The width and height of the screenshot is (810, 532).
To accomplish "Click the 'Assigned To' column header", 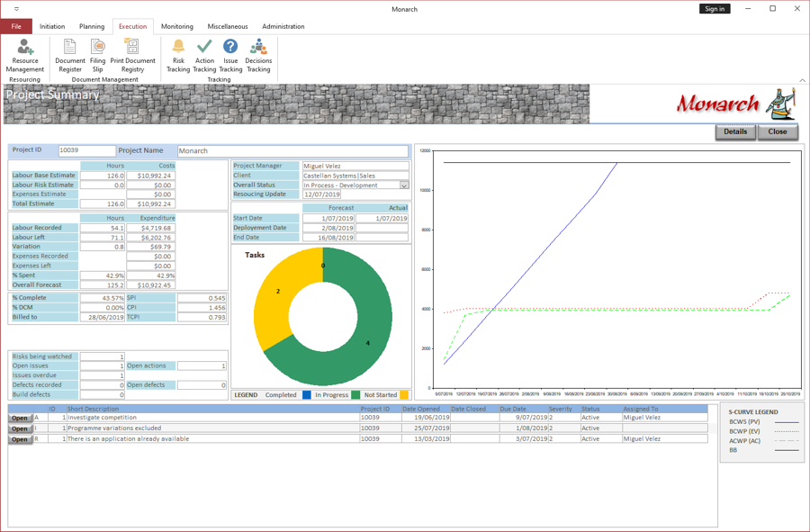I will point(641,409).
